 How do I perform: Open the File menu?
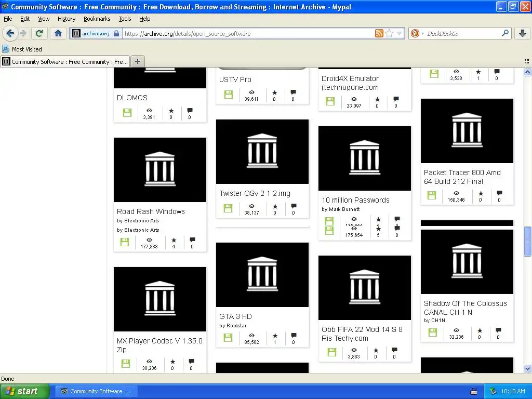point(8,19)
